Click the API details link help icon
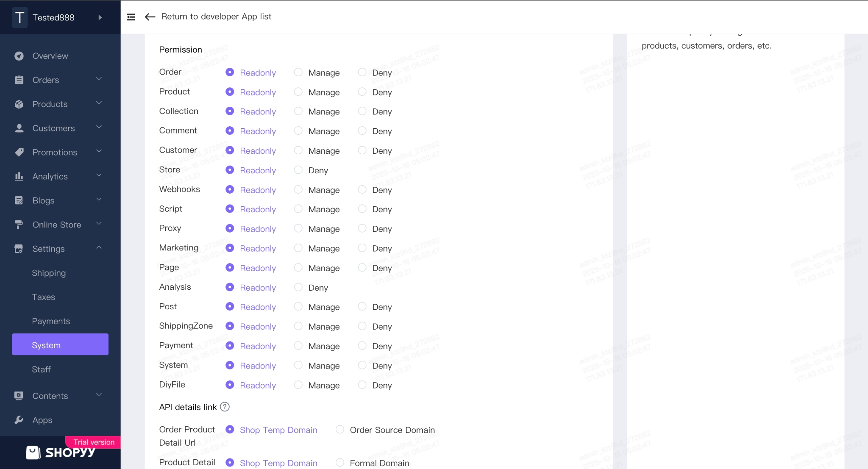868x469 pixels. (x=225, y=407)
